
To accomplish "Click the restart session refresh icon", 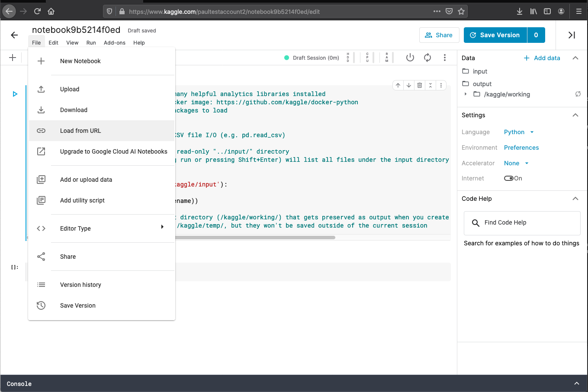I will click(x=427, y=58).
